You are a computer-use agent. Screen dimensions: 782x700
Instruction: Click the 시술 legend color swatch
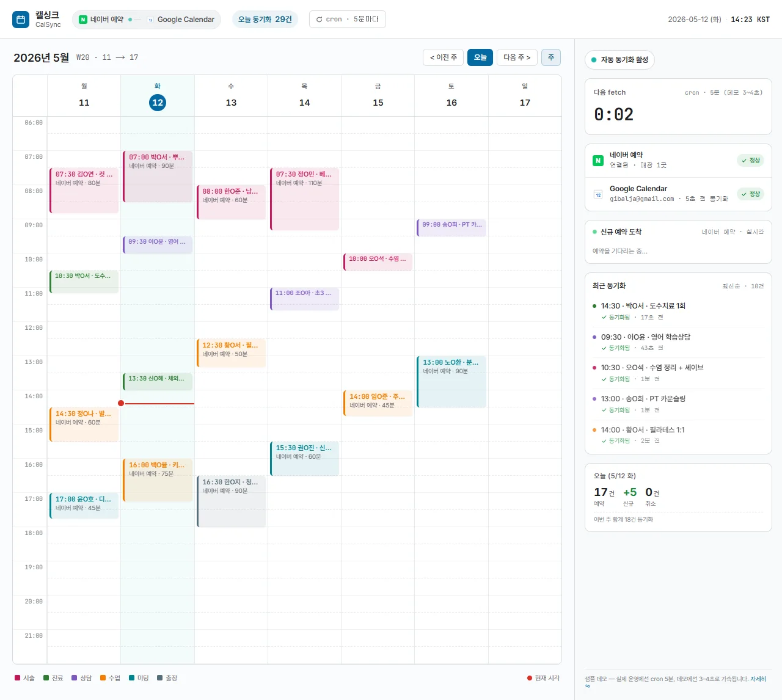17,678
